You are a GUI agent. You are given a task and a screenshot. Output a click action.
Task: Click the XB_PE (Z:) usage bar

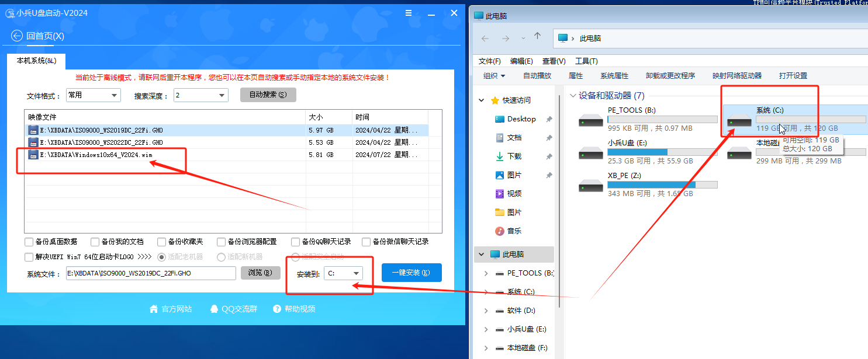pyautogui.click(x=662, y=184)
